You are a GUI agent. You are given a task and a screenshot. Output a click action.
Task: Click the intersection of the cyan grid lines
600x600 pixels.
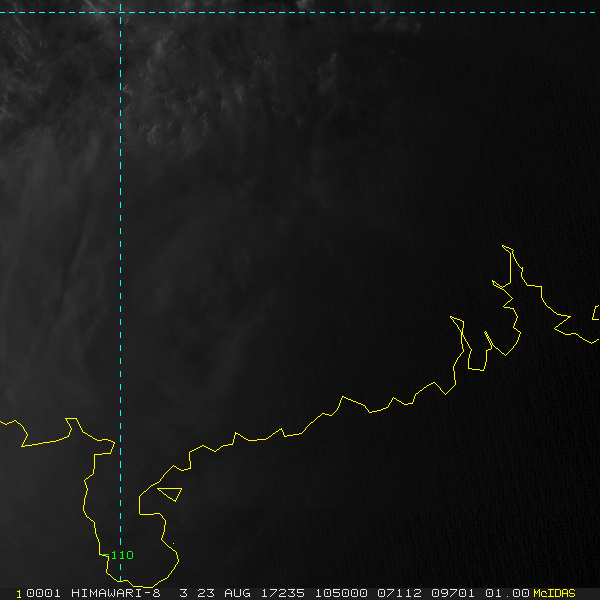tap(121, 13)
